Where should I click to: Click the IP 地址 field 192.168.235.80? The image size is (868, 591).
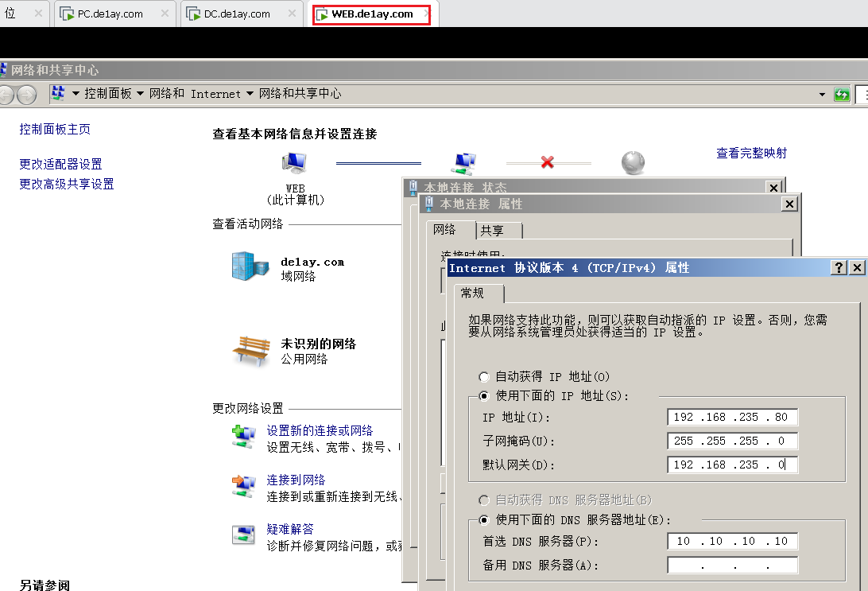pos(732,417)
